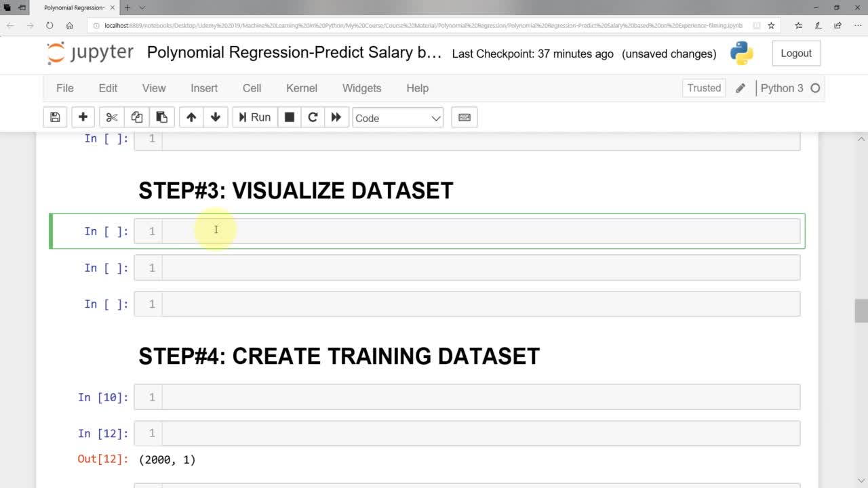Add a new cell with the plus icon
The image size is (868, 488).
83,117
